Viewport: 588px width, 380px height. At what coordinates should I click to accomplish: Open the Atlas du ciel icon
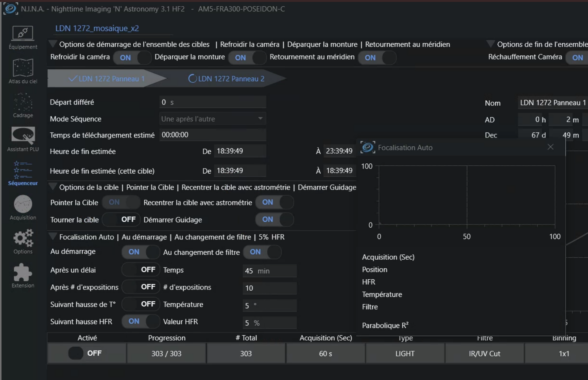(x=23, y=68)
